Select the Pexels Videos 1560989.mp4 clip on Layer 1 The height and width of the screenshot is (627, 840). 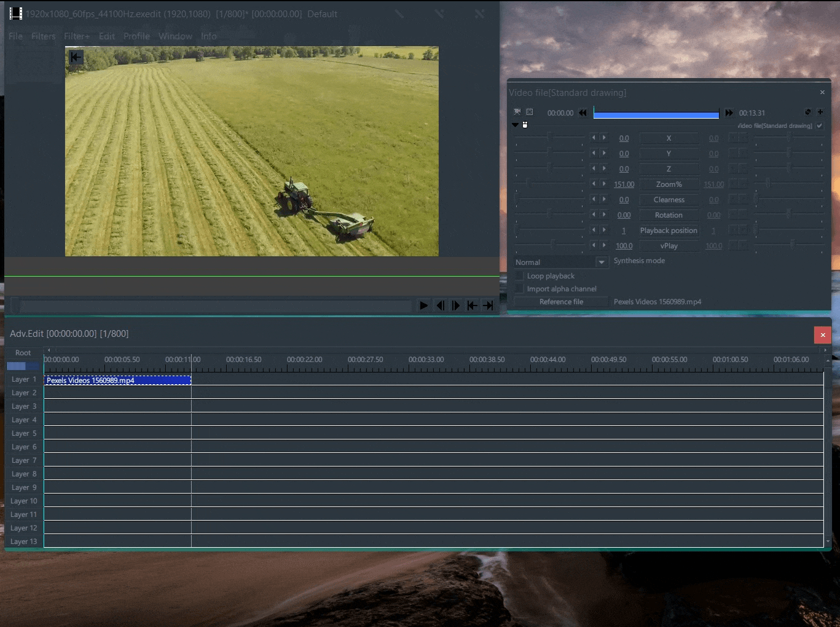(117, 381)
